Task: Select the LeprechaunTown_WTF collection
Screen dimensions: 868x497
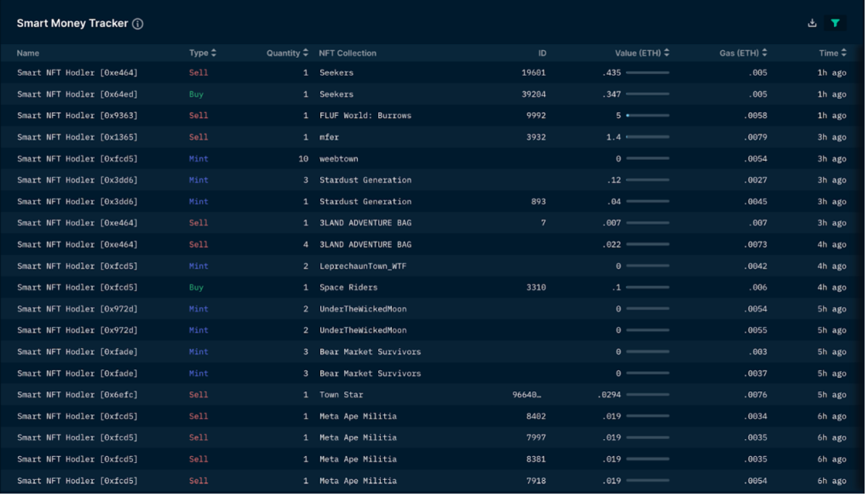Action: pyautogui.click(x=363, y=266)
